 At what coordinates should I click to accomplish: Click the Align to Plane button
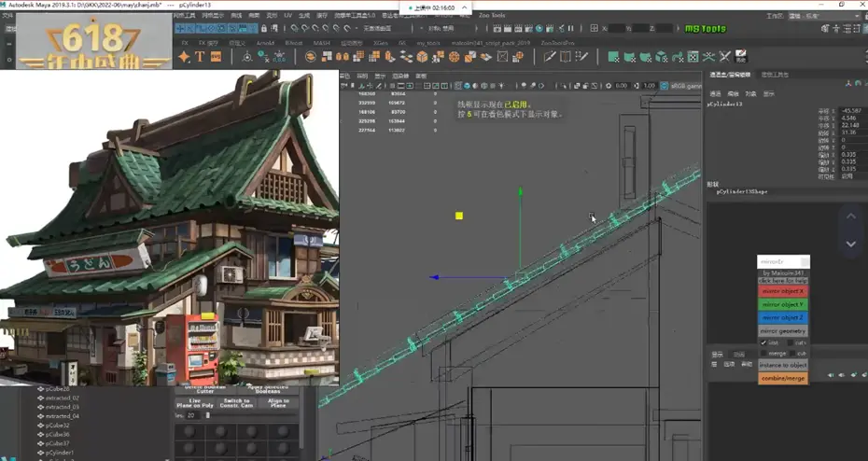278,403
